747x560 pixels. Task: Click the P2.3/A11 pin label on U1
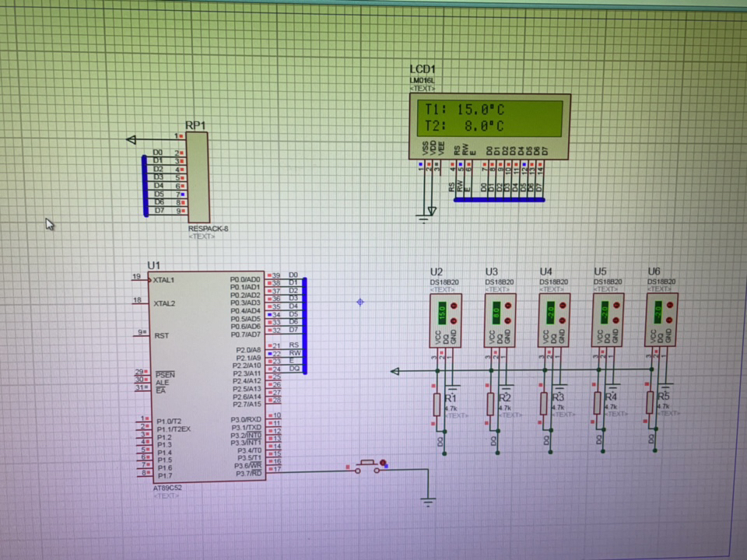[x=247, y=373]
